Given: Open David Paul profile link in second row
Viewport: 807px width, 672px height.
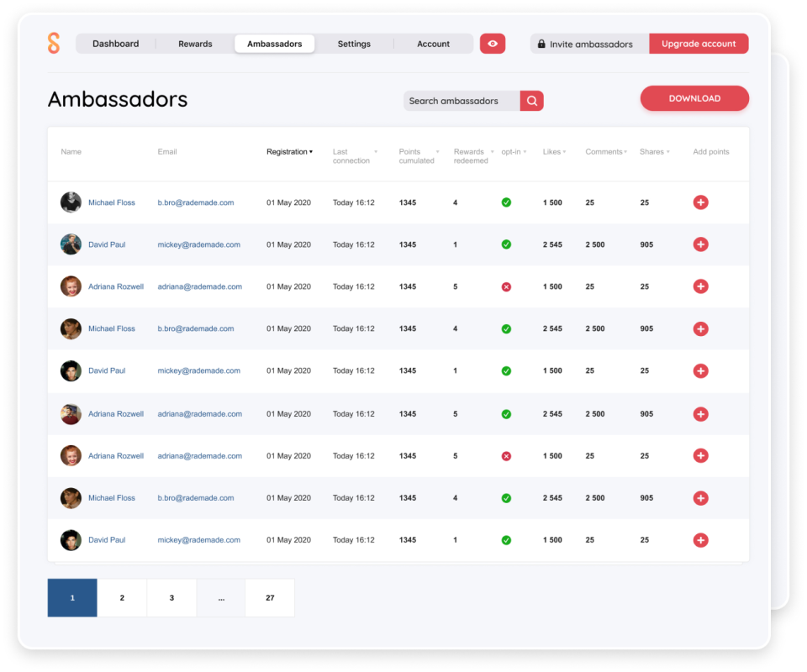Looking at the screenshot, I should point(107,244).
